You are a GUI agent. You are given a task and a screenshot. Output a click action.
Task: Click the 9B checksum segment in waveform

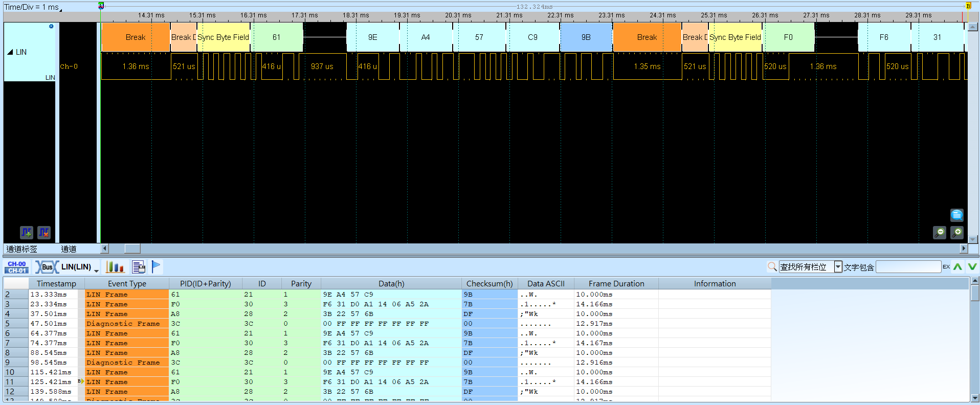586,37
